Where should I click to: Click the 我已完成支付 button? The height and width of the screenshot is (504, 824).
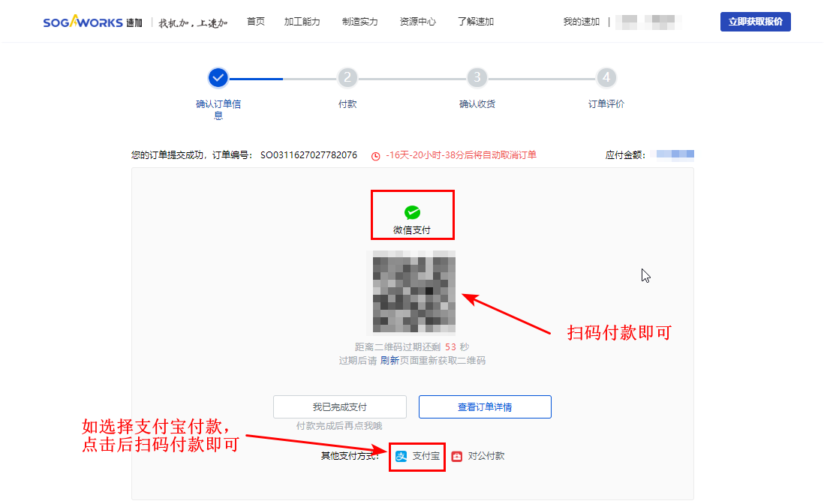pos(339,406)
